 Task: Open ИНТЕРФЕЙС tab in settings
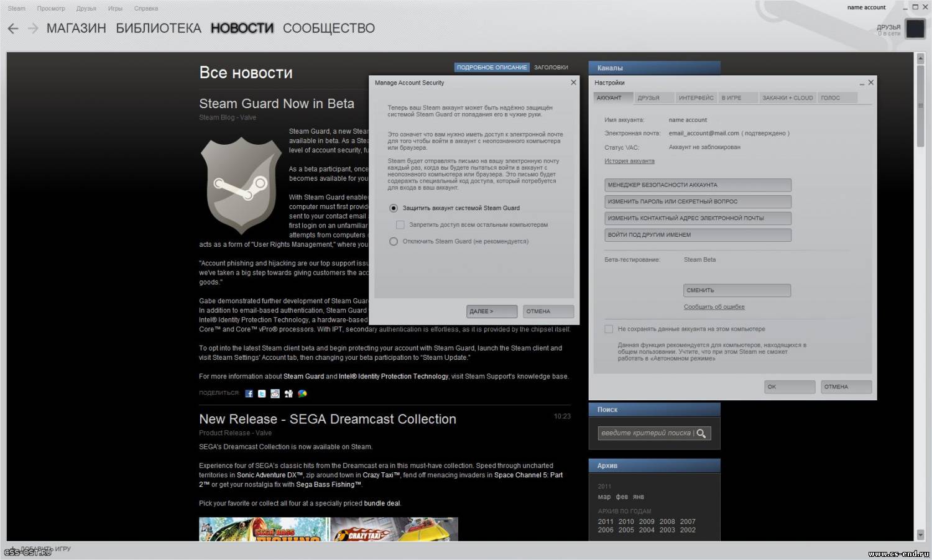(696, 98)
